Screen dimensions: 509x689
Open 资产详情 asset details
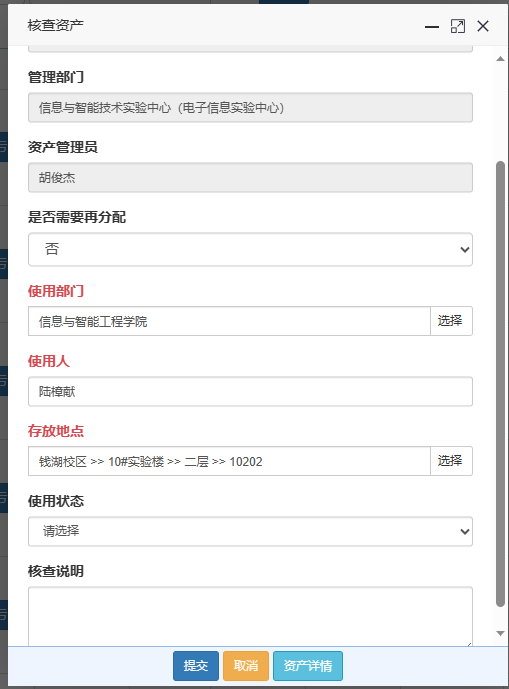click(x=308, y=666)
